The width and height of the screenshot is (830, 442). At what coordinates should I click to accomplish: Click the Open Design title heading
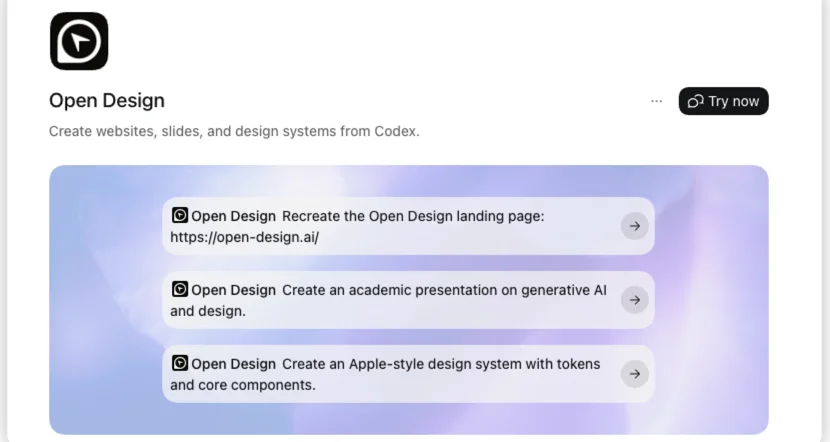point(107,101)
